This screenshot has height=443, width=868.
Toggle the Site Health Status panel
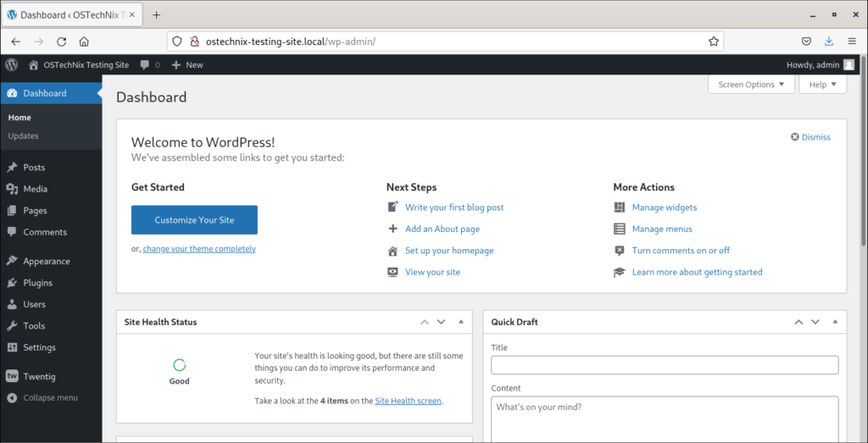pyautogui.click(x=460, y=322)
